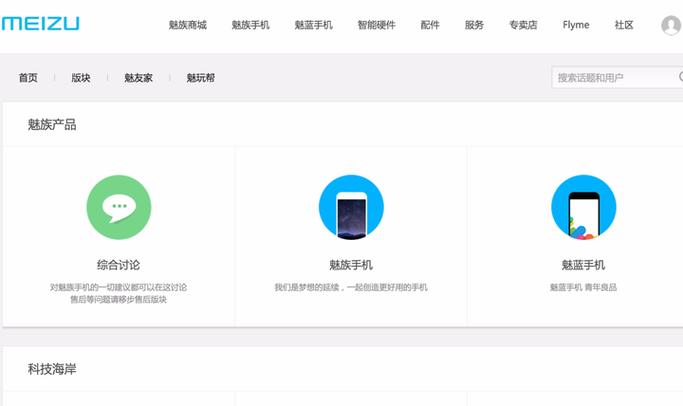This screenshot has height=406, width=683.
Task: Open Flyme menu item
Action: pos(576,25)
